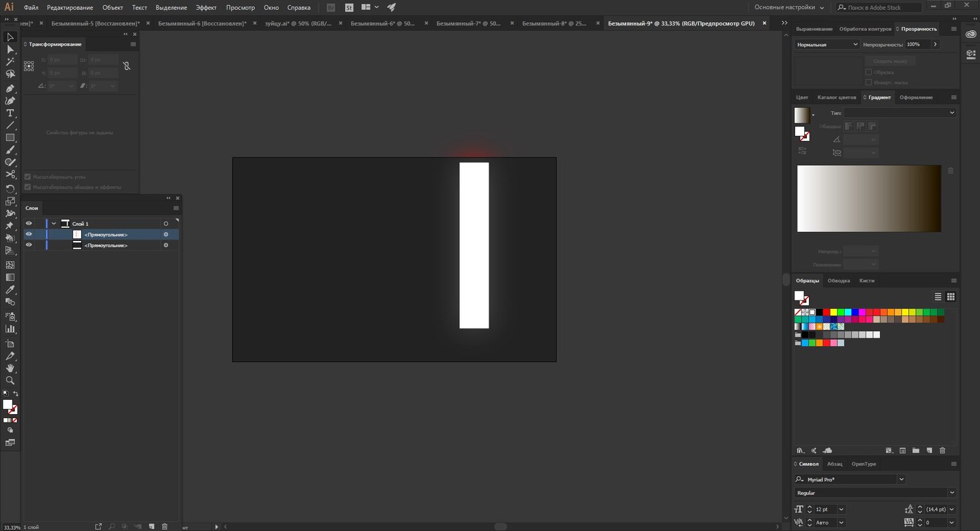Collapse the Слой 1 layer tree
Image resolution: width=980 pixels, height=531 pixels.
coord(54,223)
